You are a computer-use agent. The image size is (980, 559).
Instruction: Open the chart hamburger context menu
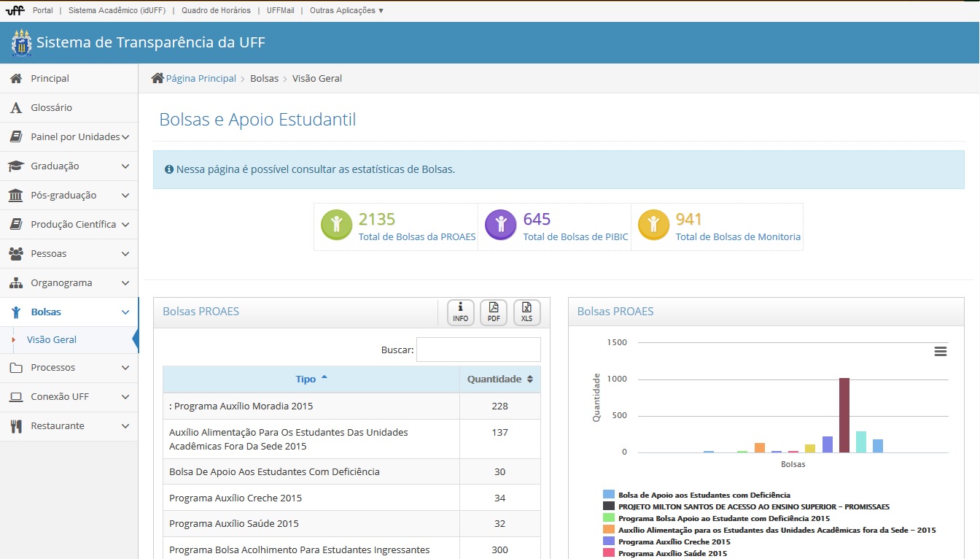tap(941, 352)
